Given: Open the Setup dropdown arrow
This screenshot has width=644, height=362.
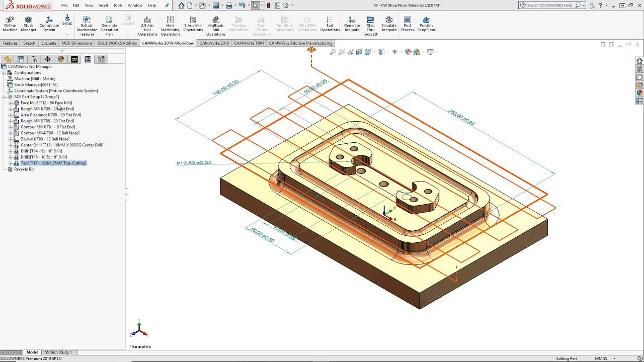Looking at the screenshot, I should pos(67,35).
